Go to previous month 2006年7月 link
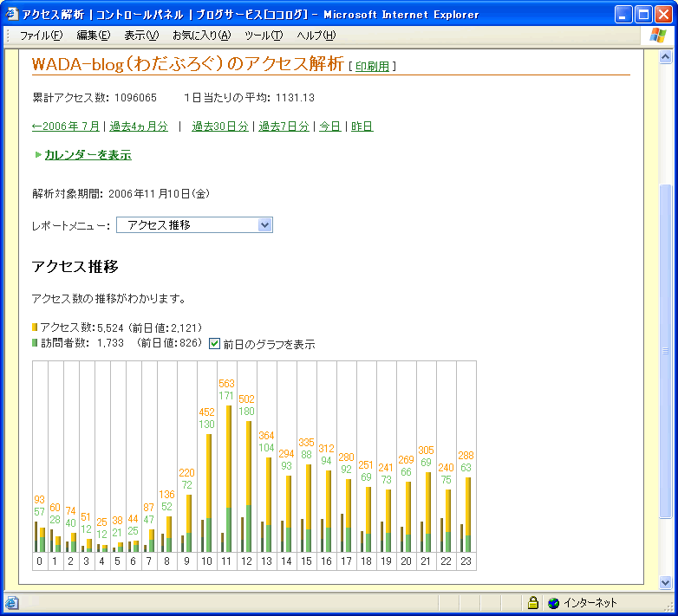 (x=66, y=126)
